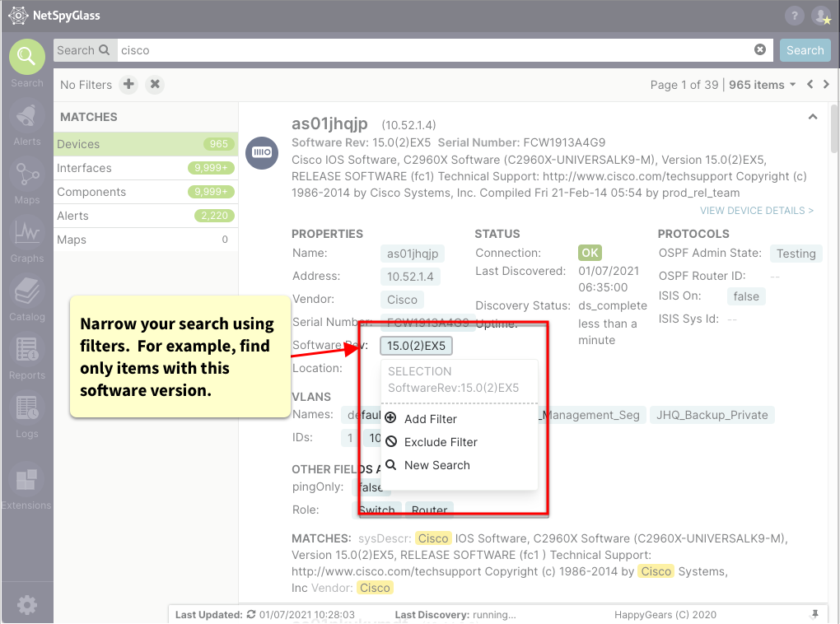The image size is (840, 624).
Task: Click the ds_complete discovery status value
Action: (x=613, y=305)
